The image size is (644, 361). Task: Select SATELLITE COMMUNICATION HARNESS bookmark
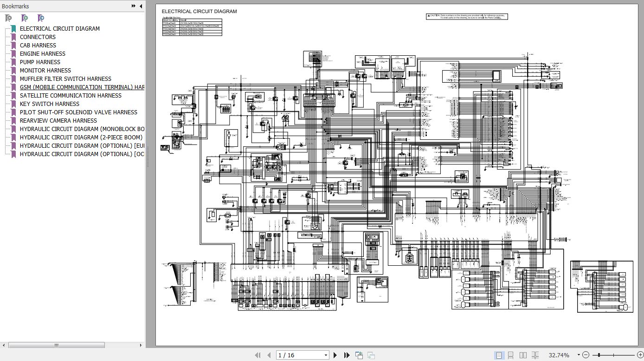pyautogui.click(x=71, y=96)
